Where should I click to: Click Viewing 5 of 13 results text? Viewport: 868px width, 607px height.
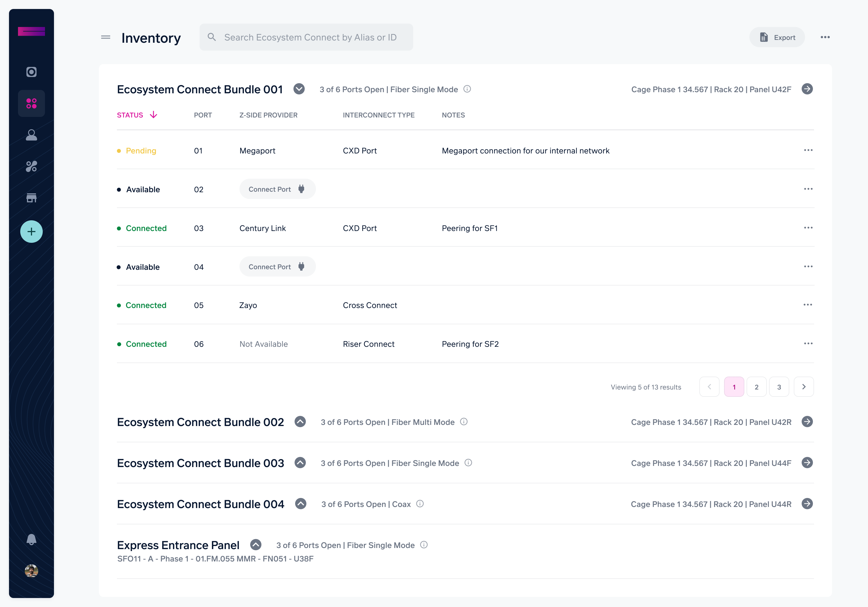tap(646, 387)
